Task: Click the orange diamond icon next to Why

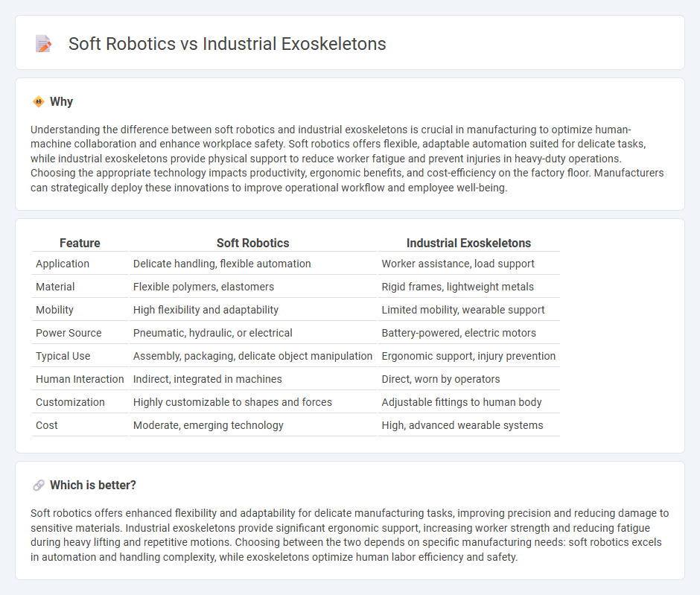Action: (39, 102)
